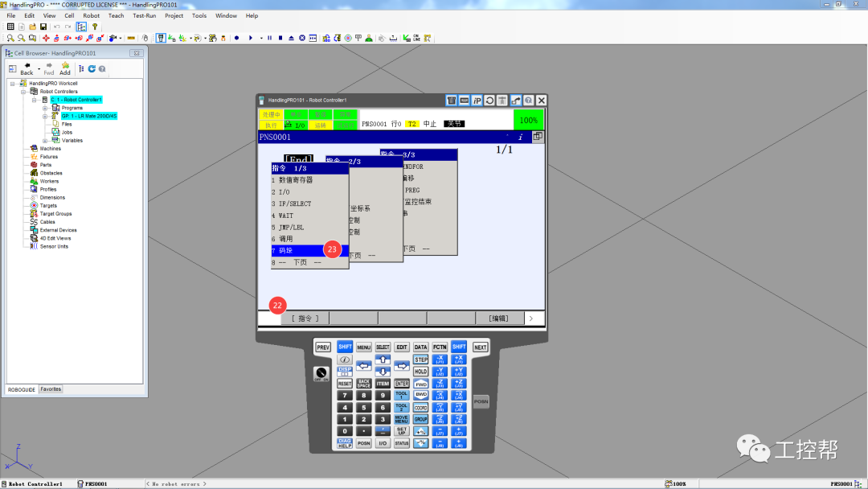Toggle the STEP key on the pendant

420,360
